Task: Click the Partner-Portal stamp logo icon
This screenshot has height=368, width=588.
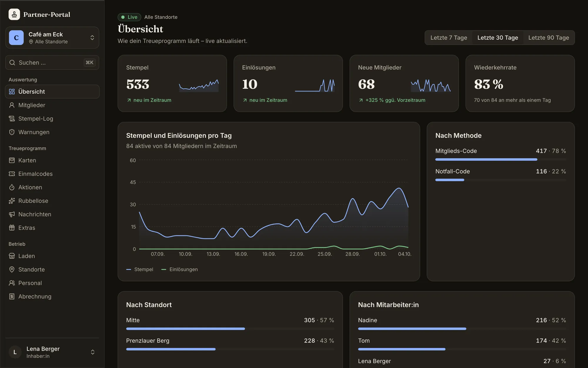Action: click(x=14, y=14)
